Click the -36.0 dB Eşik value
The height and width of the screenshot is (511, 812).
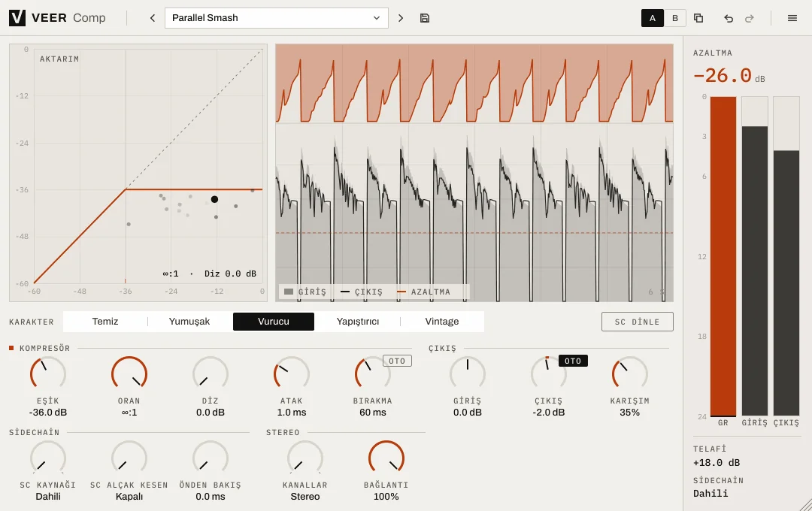(48, 413)
